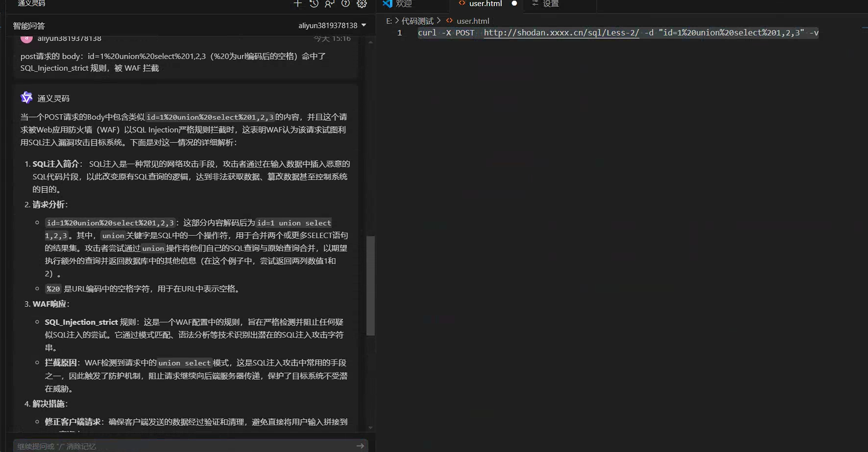Click the Tongyi Lingma logo beside the reply
868x452 pixels.
coord(26,97)
